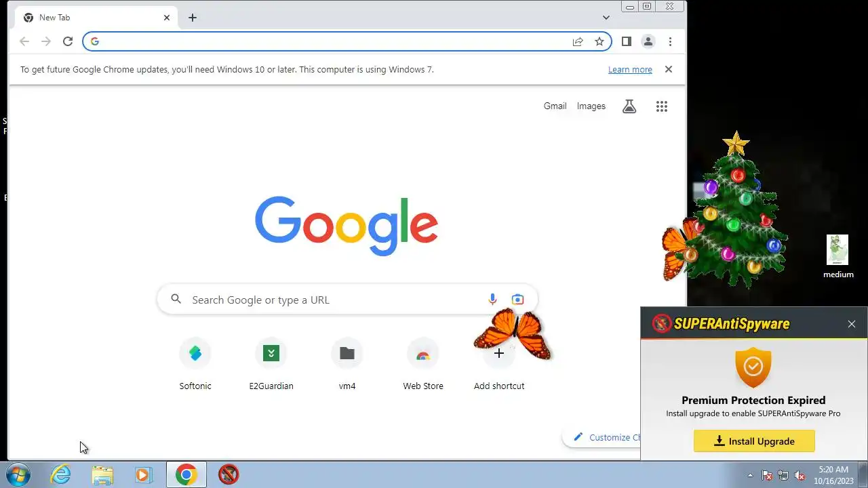The height and width of the screenshot is (488, 868).
Task: Open the Gmail link
Action: coord(555,106)
